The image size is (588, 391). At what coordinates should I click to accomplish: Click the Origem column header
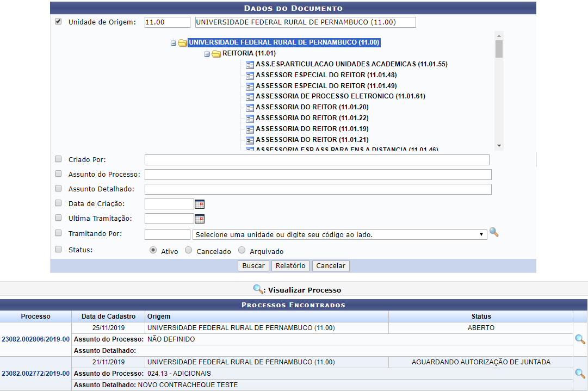267,316
